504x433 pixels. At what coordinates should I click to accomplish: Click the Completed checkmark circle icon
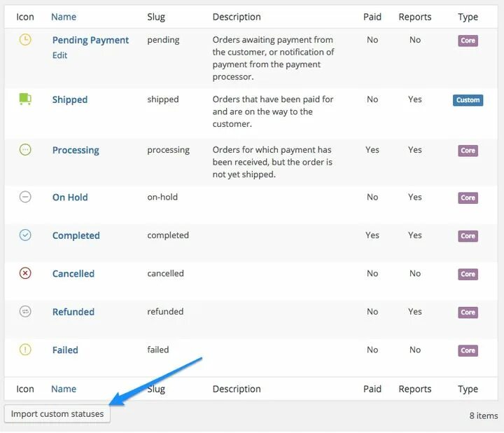coord(25,235)
